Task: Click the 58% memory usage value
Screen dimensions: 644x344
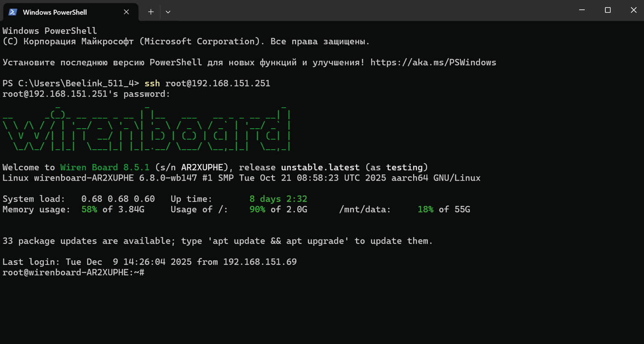Action: [89, 209]
